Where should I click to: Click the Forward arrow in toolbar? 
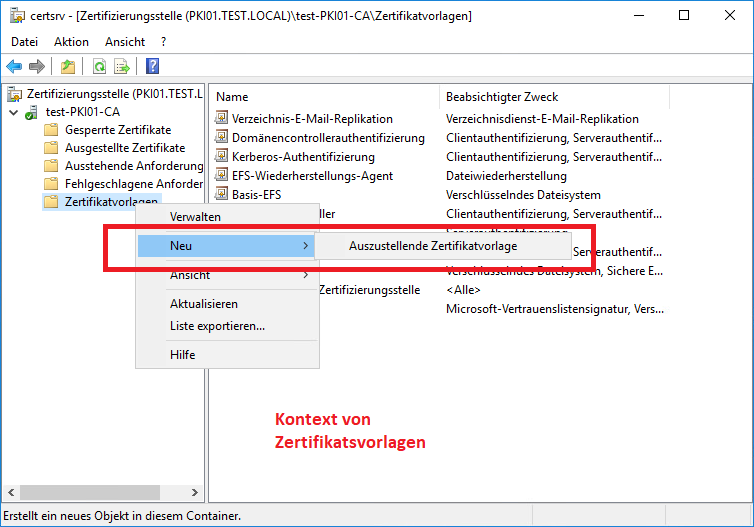(37, 66)
